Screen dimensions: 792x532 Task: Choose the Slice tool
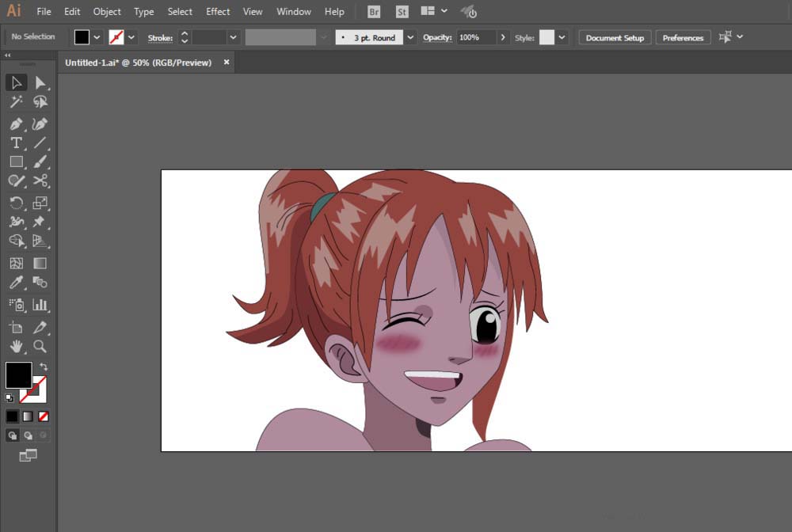tap(40, 327)
